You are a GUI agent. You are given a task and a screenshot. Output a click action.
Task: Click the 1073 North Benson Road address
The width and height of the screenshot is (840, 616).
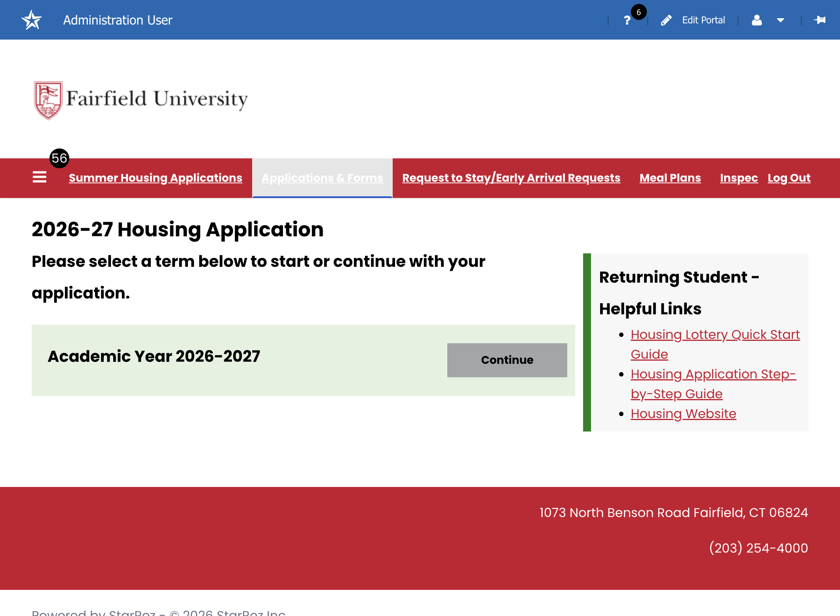point(674,512)
